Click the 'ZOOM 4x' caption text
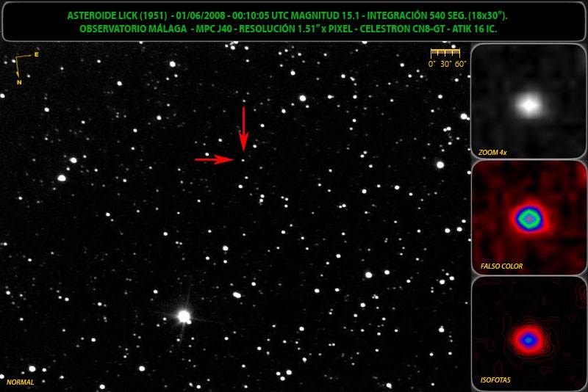Image resolution: width=588 pixels, height=392 pixels. click(x=492, y=153)
